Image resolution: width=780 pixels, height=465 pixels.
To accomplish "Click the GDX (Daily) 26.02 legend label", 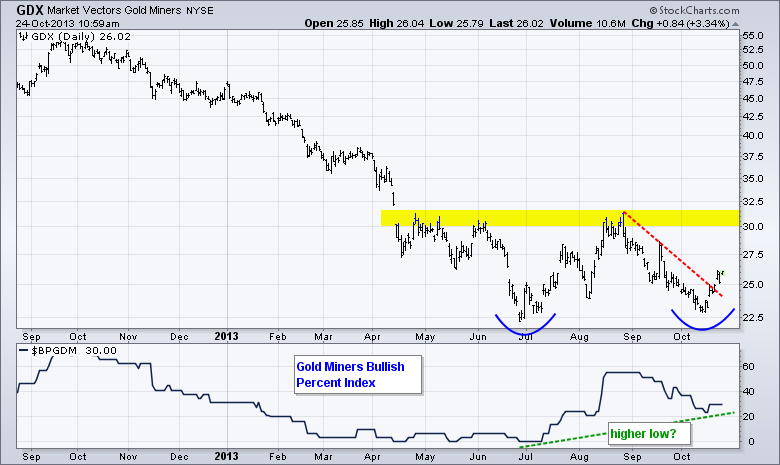I will (81, 36).
